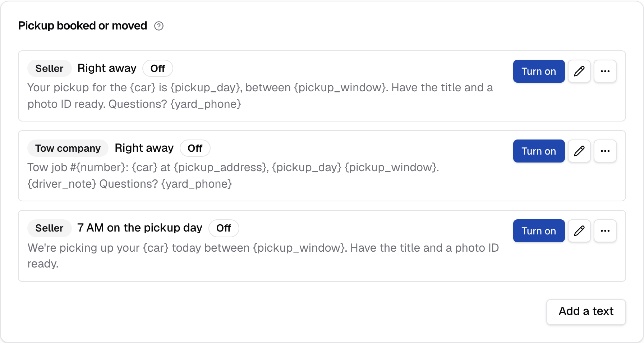Select the Tow company recipient tag

68,148
